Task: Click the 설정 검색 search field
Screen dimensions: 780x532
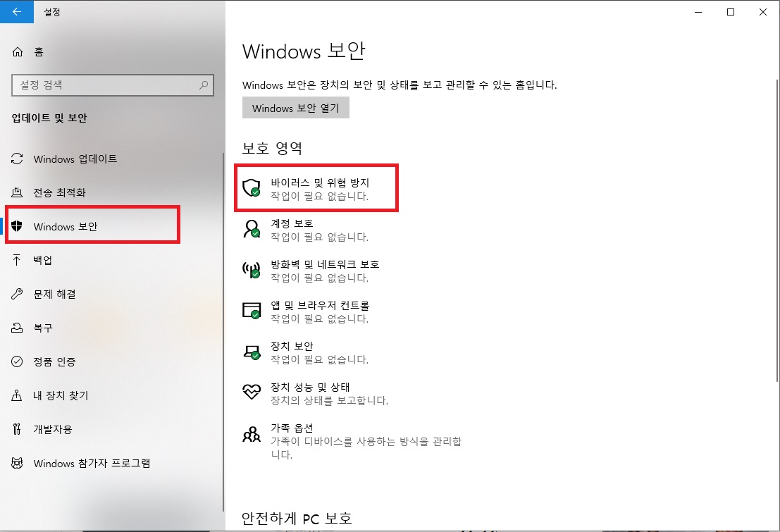Action: [113, 85]
